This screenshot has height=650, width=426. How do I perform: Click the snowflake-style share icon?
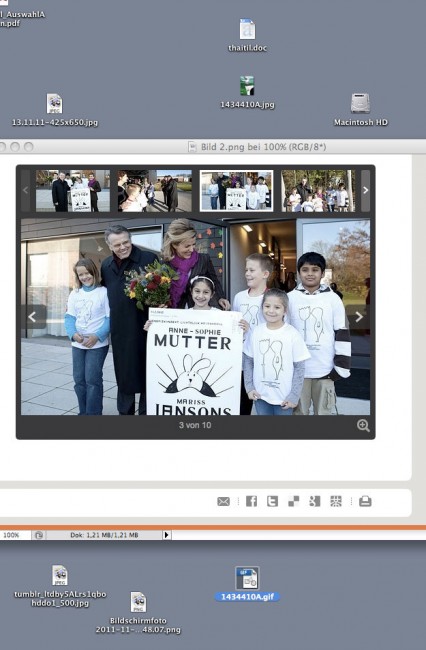click(336, 501)
